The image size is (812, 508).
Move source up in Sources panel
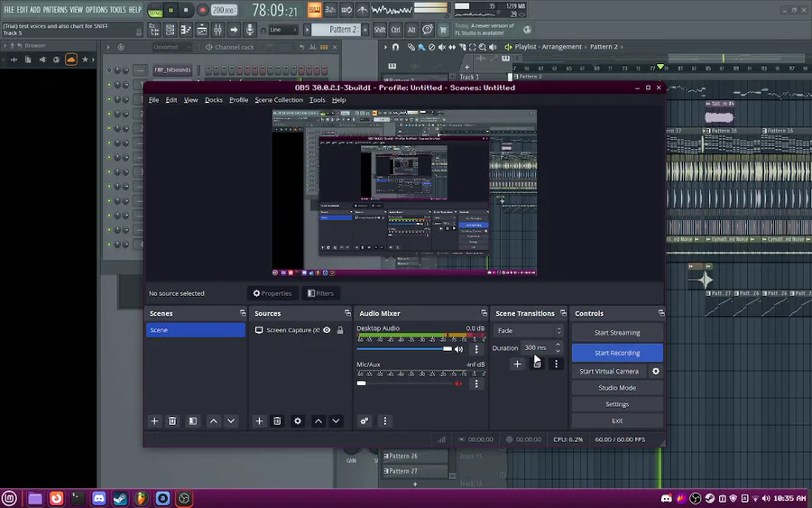click(x=318, y=421)
